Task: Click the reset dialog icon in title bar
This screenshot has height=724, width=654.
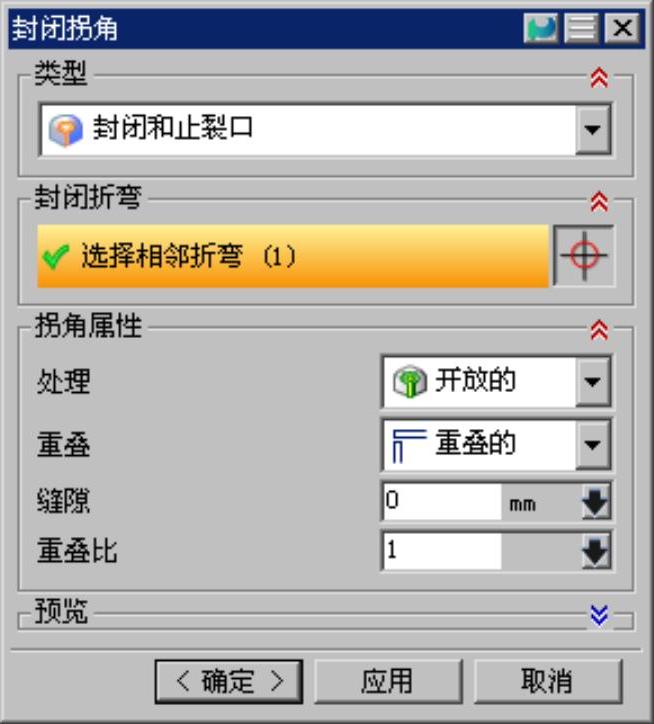Action: pos(540,29)
